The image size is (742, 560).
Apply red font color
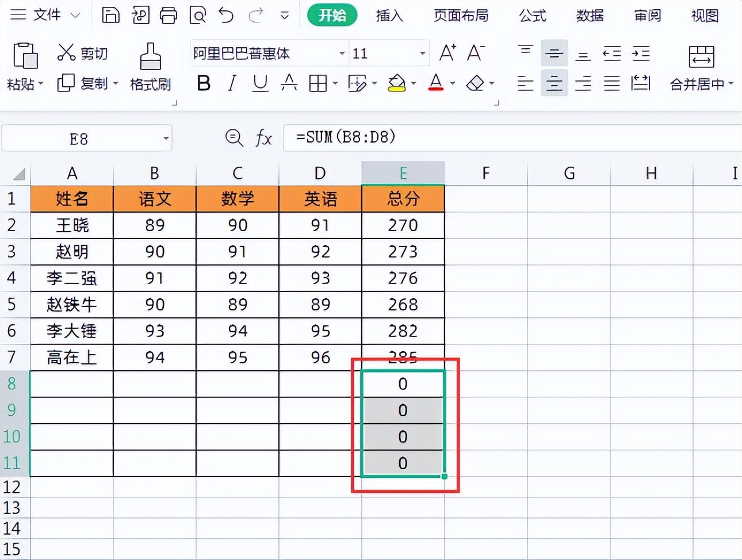pos(436,83)
